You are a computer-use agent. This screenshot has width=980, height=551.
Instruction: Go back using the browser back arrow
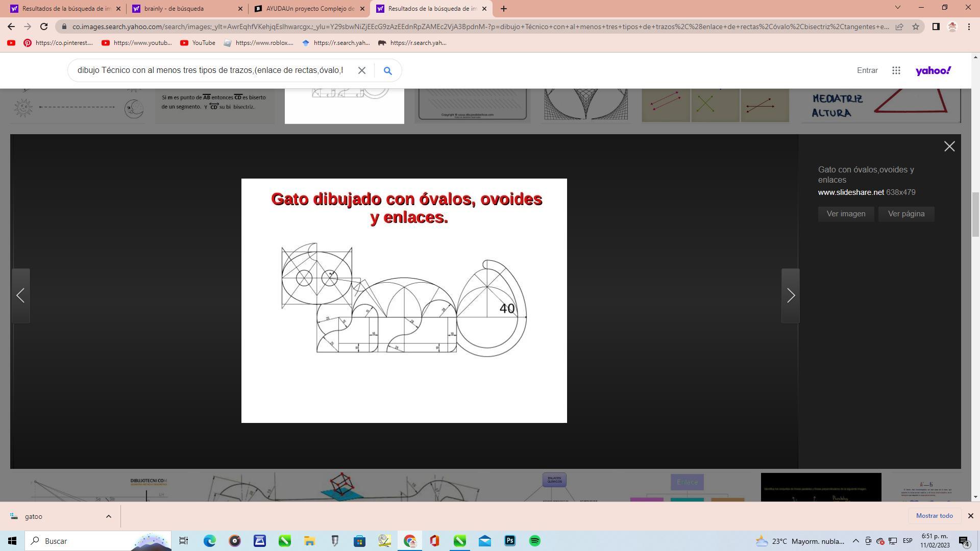(x=11, y=27)
